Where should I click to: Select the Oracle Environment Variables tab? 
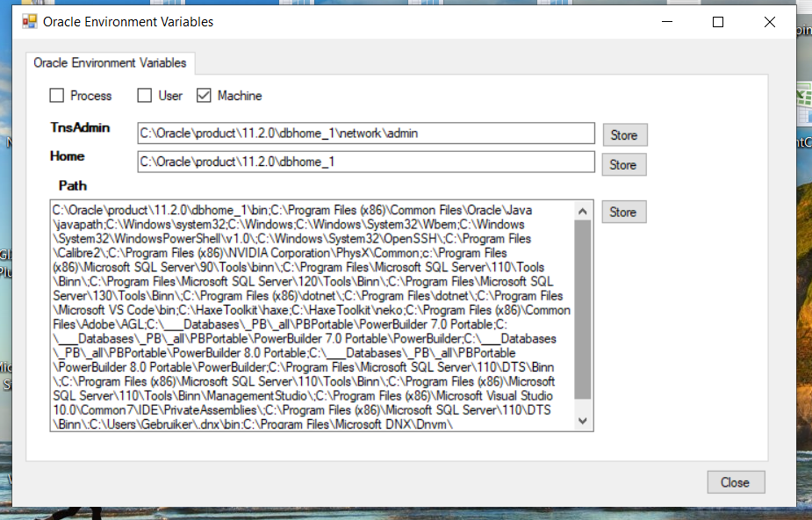(111, 63)
